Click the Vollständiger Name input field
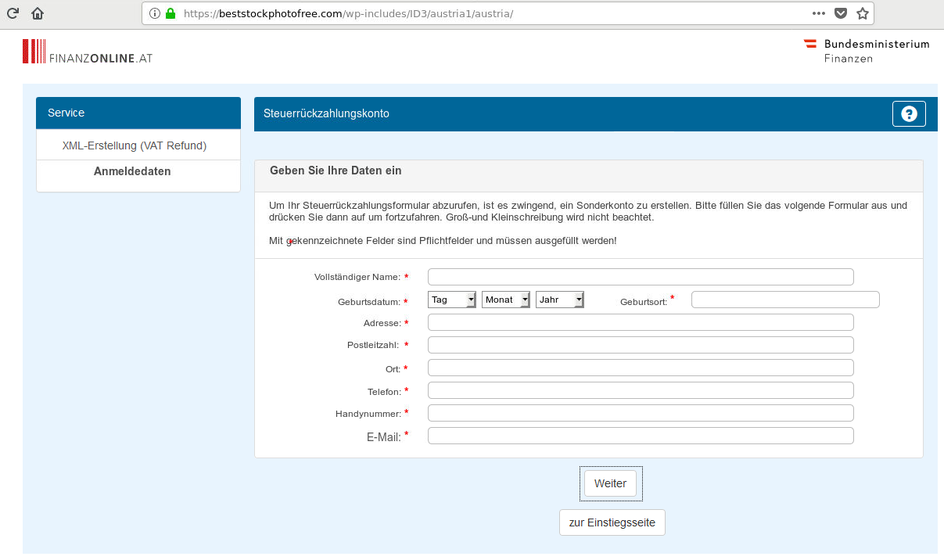 (641, 277)
